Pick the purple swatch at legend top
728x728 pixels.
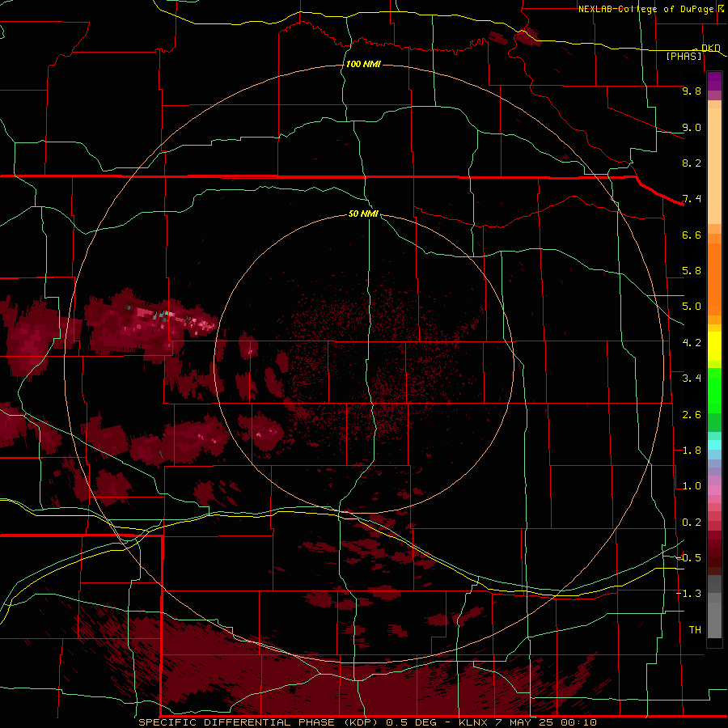714,81
